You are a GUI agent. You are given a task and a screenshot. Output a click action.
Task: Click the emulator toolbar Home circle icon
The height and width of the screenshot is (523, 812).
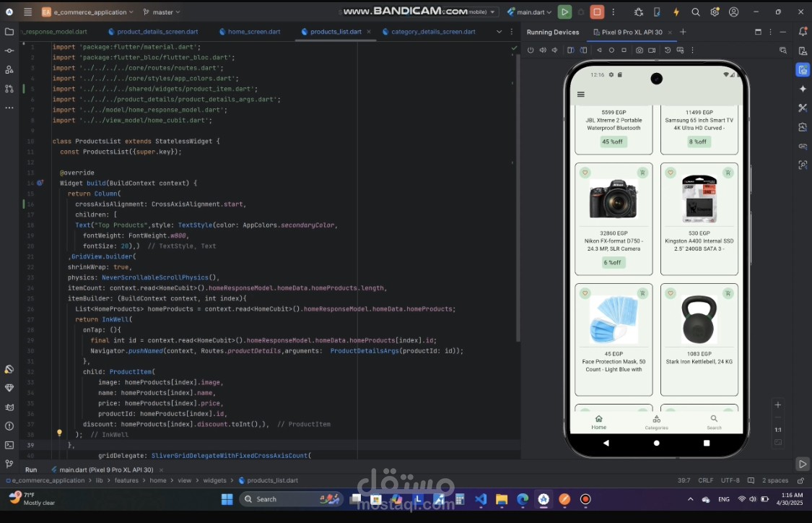(611, 51)
